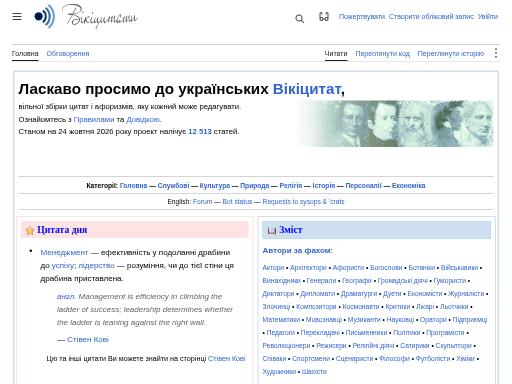This screenshot has width=512, height=384.
Task: Open the Математики link
Action: coord(281,320)
